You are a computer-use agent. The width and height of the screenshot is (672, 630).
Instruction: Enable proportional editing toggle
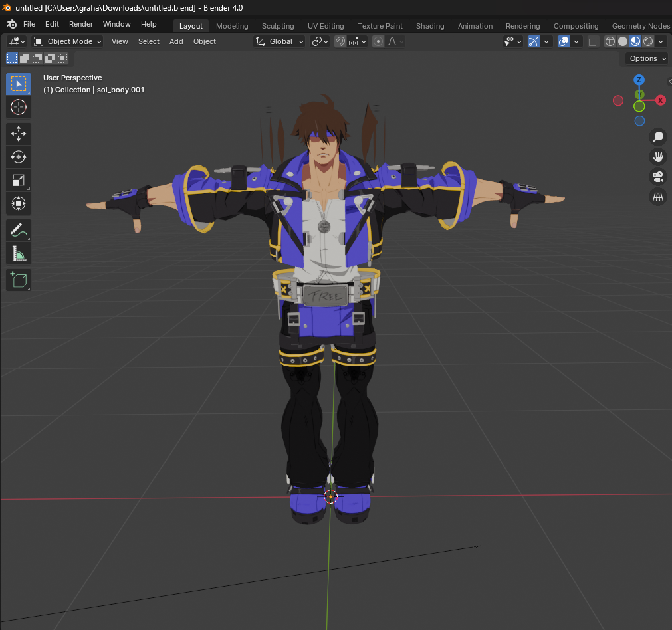point(378,41)
